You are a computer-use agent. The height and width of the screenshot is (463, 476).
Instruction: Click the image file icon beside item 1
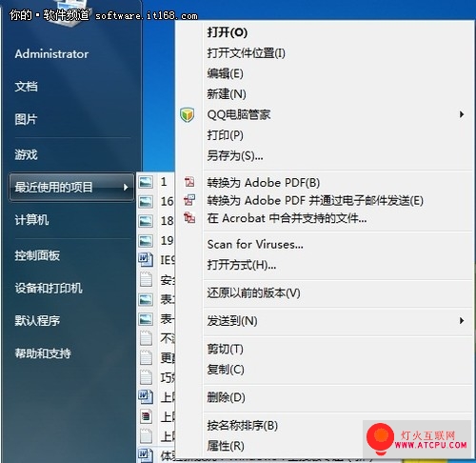click(146, 182)
